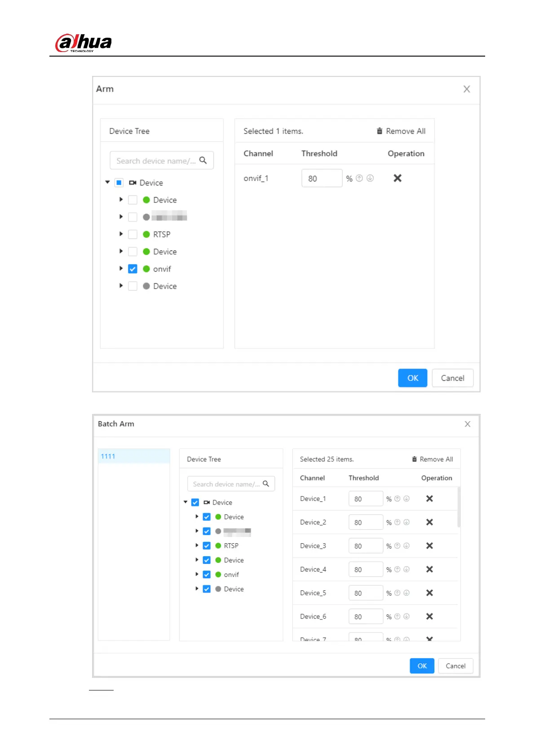Collapse root Device node in Arm tree
535x756 pixels.
107,182
